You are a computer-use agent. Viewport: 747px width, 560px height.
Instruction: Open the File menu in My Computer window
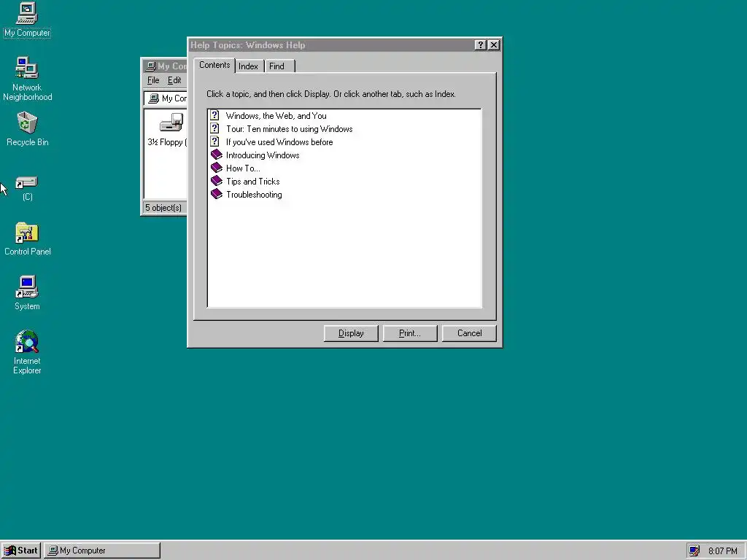[153, 80]
